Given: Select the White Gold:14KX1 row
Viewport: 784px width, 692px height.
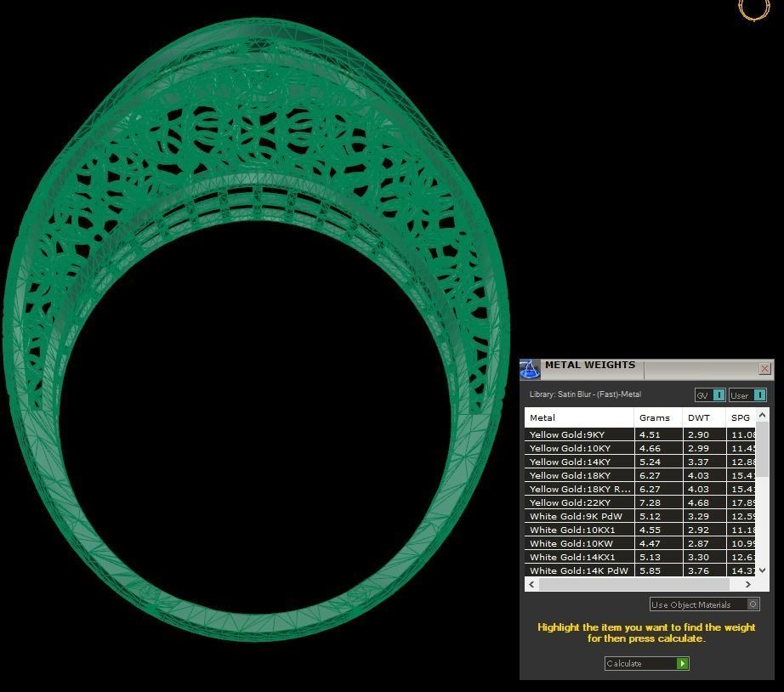Looking at the screenshot, I should tap(640, 557).
